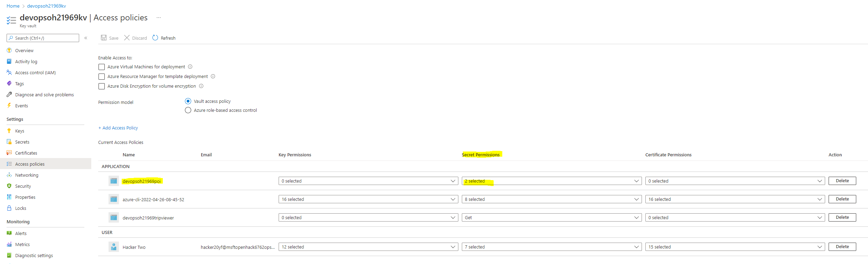Click the Discard X icon
The height and width of the screenshot is (264, 868).
pyautogui.click(x=127, y=38)
